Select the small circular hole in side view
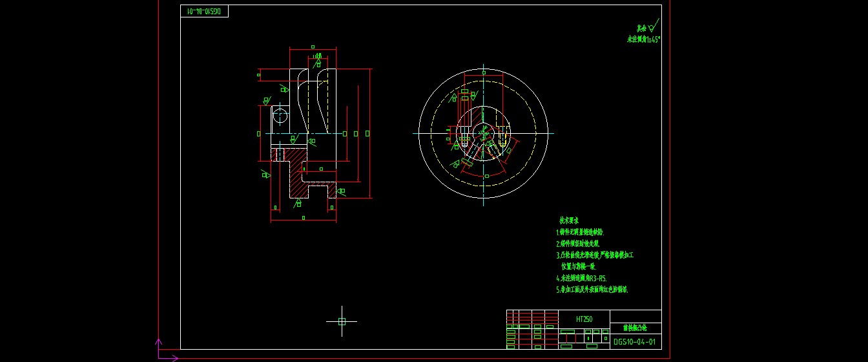868x362 pixels. (x=280, y=116)
